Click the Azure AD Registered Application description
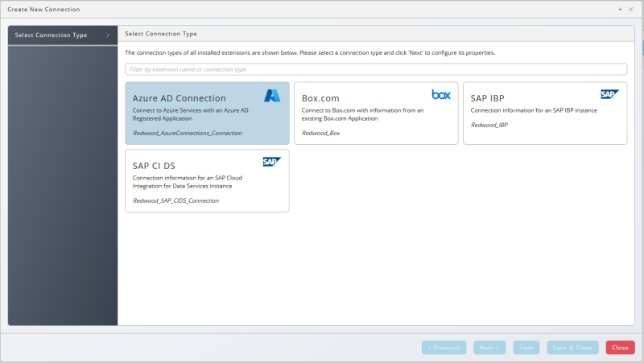 [x=190, y=114]
